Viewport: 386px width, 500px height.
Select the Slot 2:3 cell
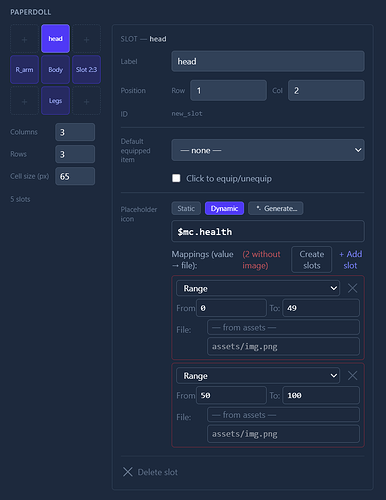(86, 70)
